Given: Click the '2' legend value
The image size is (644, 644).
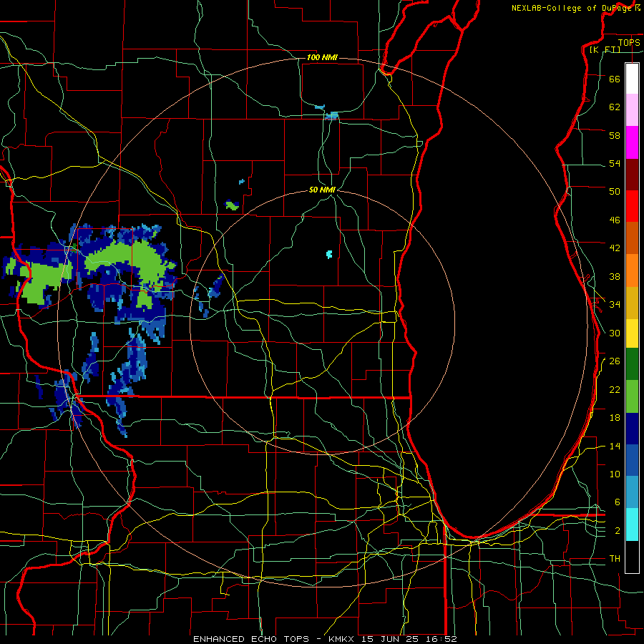Looking at the screenshot, I should [618, 531].
